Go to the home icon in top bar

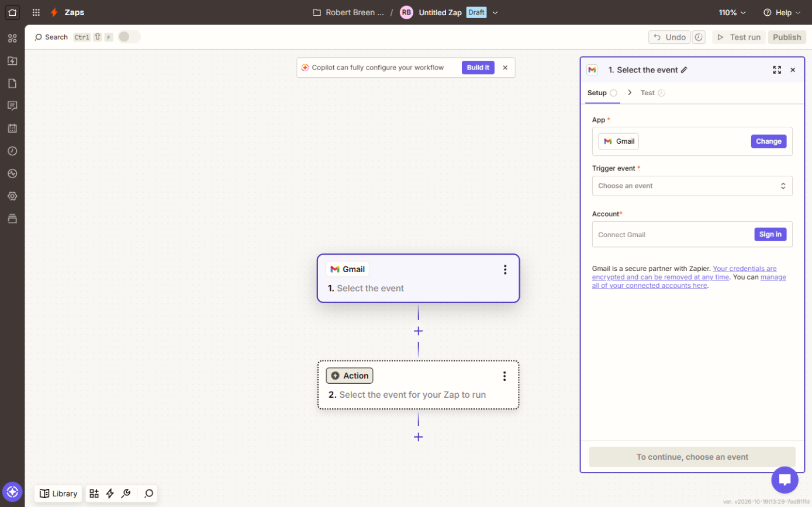point(12,12)
